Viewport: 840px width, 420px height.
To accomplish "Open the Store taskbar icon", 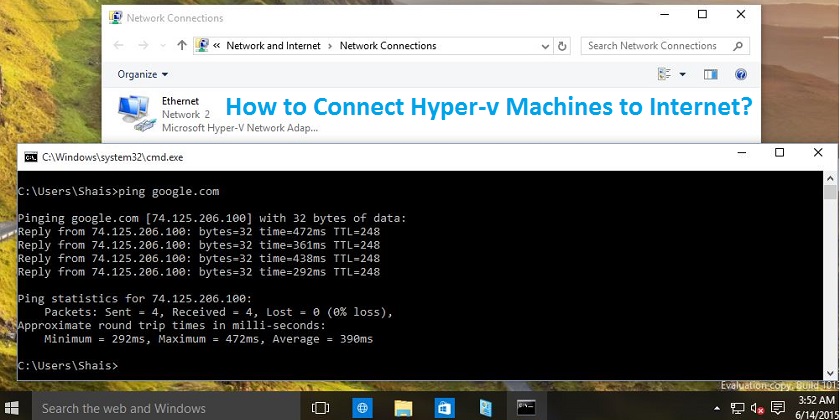I will [x=445, y=408].
